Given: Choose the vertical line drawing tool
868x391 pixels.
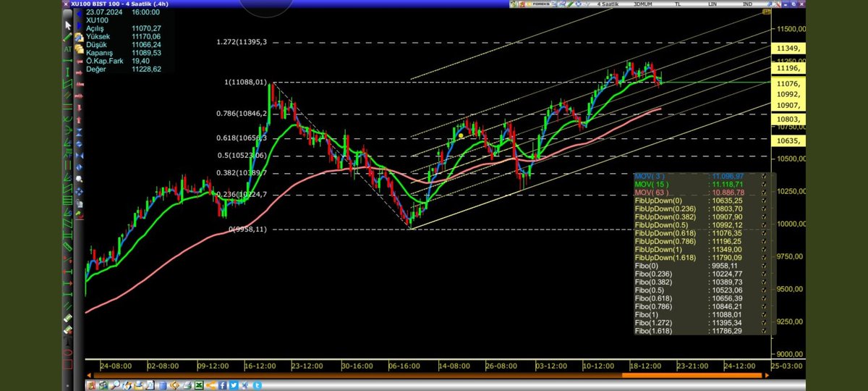Looking at the screenshot, I should pyautogui.click(x=67, y=71).
